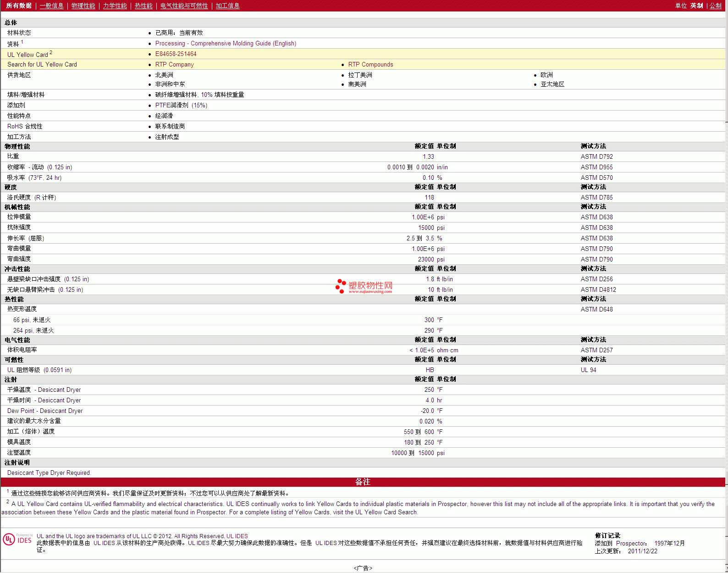Click the 欧洲 region entry
Screen dimensions: 728x573
(546, 75)
